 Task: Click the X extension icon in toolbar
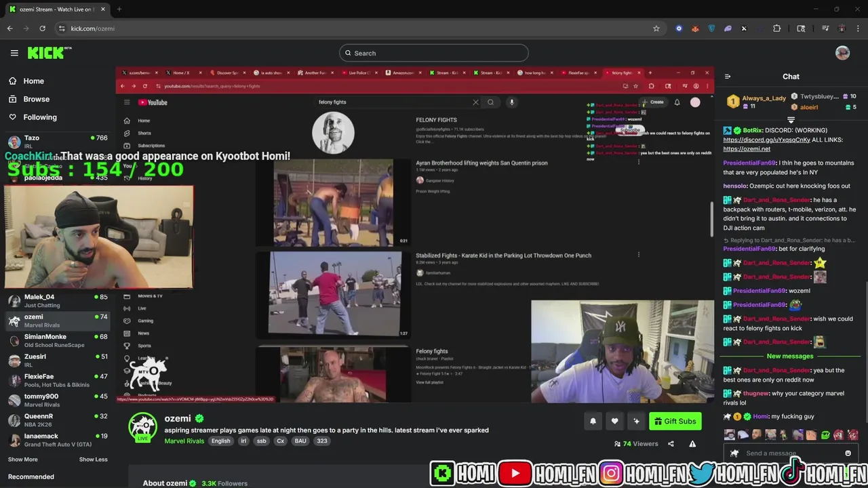(x=744, y=28)
